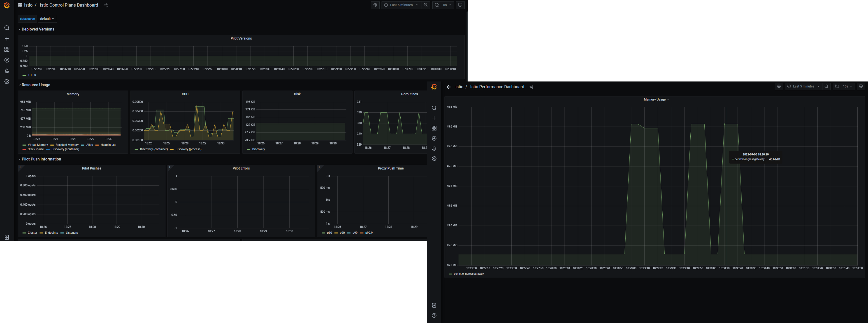Screen dimensions: 868x323
Task: Open search in Performance Dashboard sidebar
Action: tap(434, 108)
